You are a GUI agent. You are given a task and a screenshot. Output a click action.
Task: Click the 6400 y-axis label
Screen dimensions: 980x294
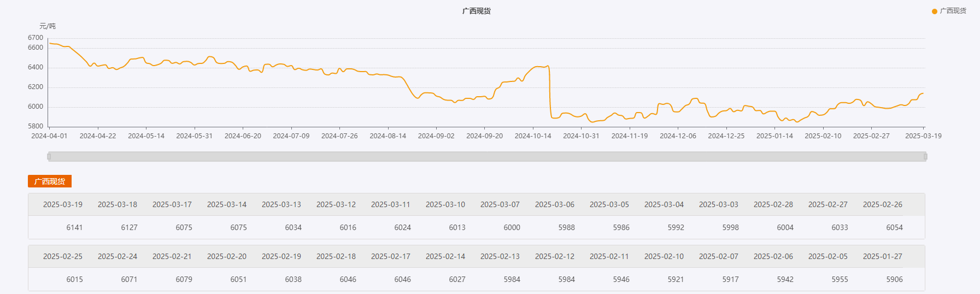tap(36, 67)
